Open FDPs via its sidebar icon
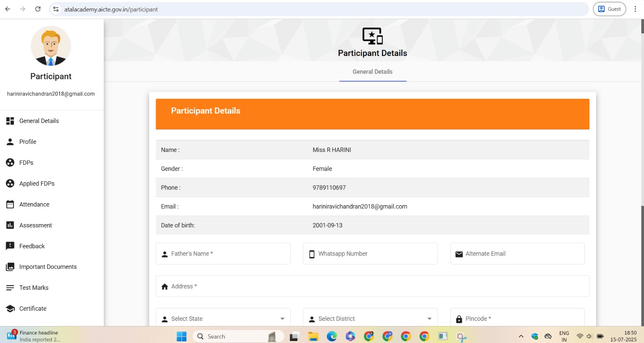Screen dimensions: 644x343 (x=10, y=162)
